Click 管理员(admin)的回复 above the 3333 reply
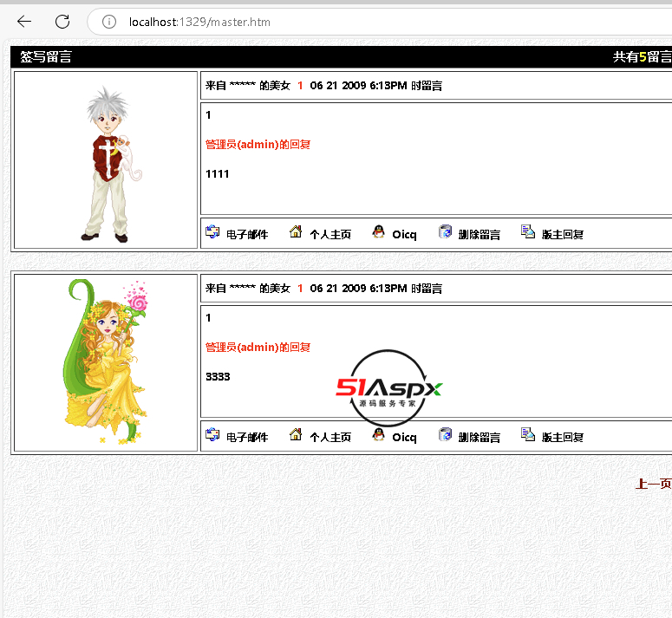The image size is (672, 618). 258,347
